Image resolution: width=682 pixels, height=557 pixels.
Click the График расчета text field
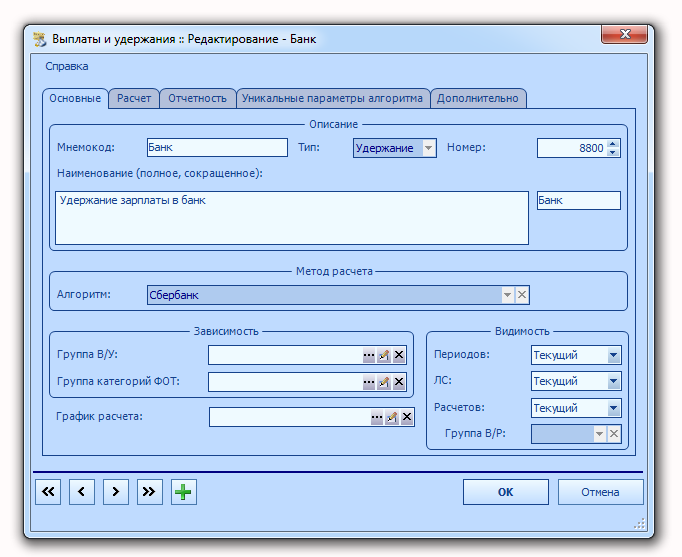pyautogui.click(x=290, y=417)
